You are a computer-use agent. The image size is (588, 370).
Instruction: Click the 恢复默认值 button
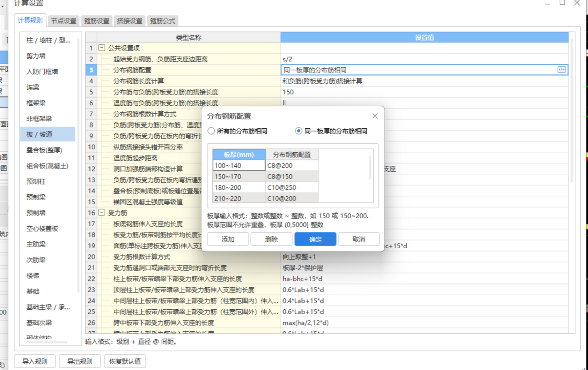tap(125, 361)
